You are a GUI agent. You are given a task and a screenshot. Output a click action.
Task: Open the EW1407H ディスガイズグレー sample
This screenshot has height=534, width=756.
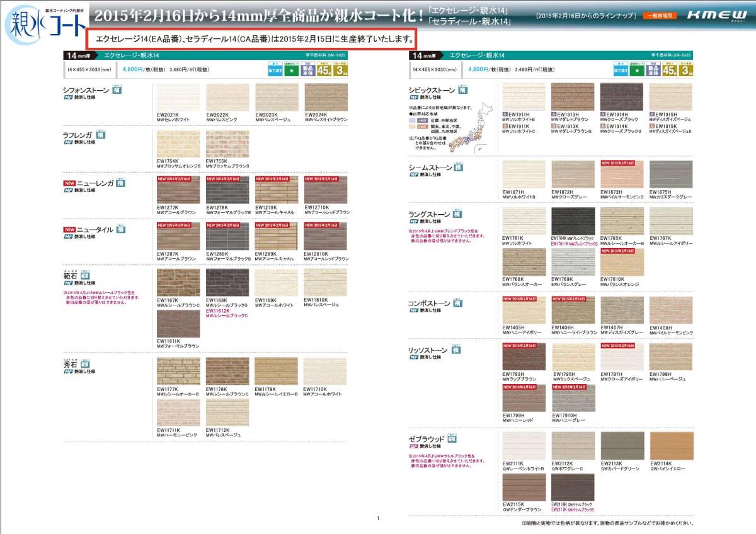[x=622, y=310]
